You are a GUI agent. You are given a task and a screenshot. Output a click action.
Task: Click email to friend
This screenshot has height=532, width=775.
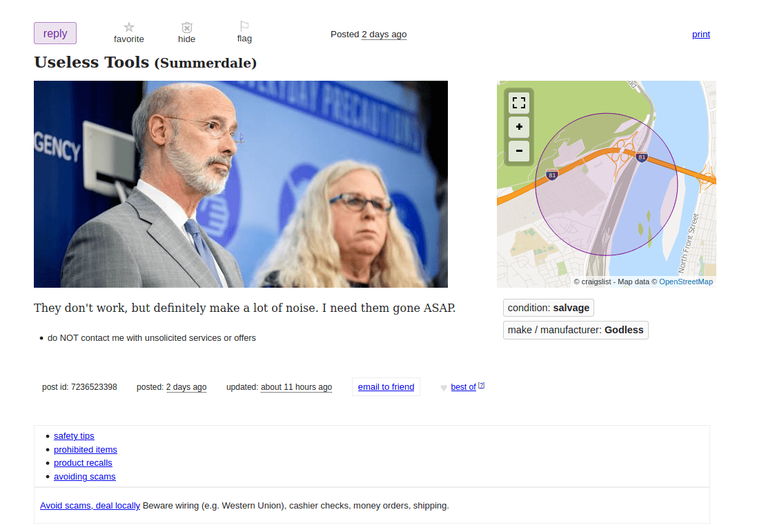(x=386, y=387)
